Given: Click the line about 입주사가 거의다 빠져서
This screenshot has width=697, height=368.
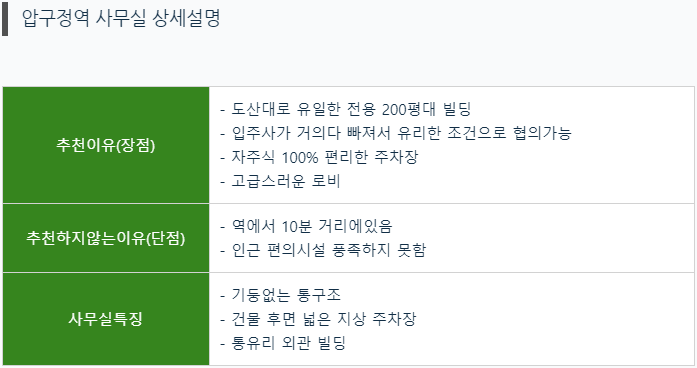Looking at the screenshot, I should [x=396, y=133].
